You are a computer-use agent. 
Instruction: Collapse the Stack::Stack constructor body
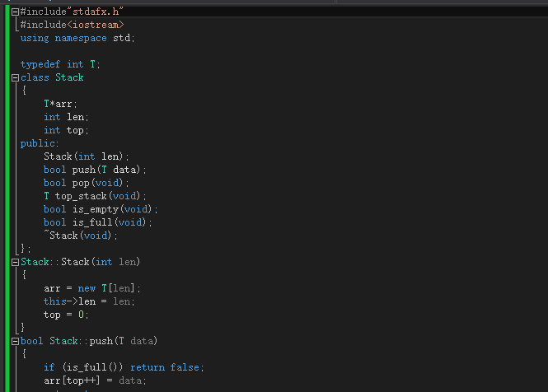pos(15,262)
